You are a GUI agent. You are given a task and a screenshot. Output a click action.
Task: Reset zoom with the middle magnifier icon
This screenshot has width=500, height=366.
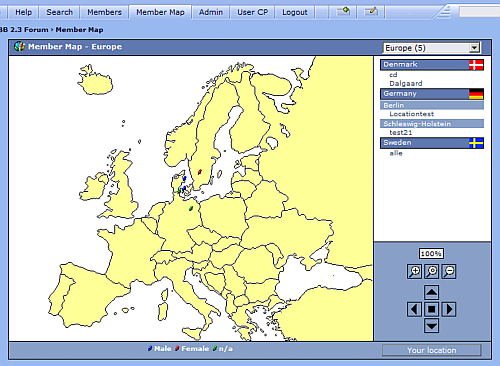[x=432, y=271]
